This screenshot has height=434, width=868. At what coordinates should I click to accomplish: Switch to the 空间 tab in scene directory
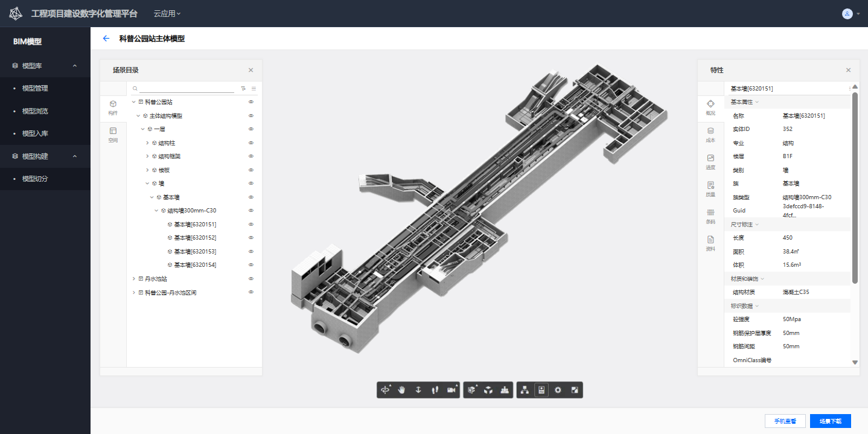[x=113, y=135]
